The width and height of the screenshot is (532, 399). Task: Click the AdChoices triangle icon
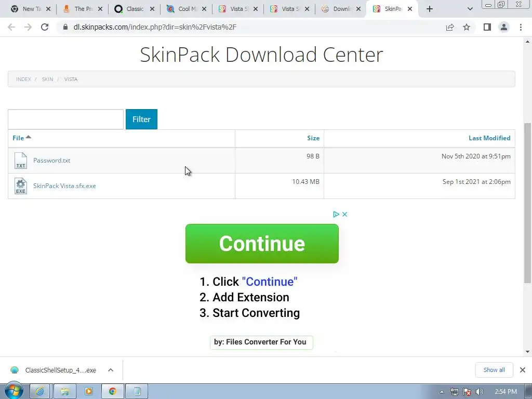[336, 214]
